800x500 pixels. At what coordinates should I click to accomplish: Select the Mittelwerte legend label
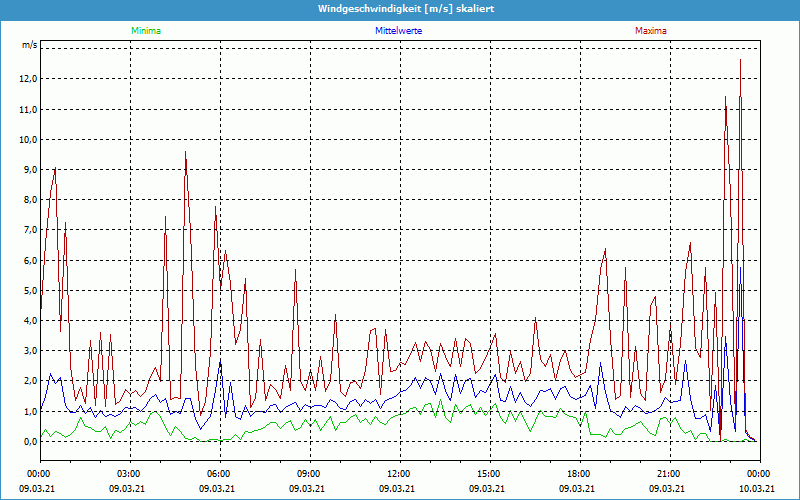[x=398, y=31]
